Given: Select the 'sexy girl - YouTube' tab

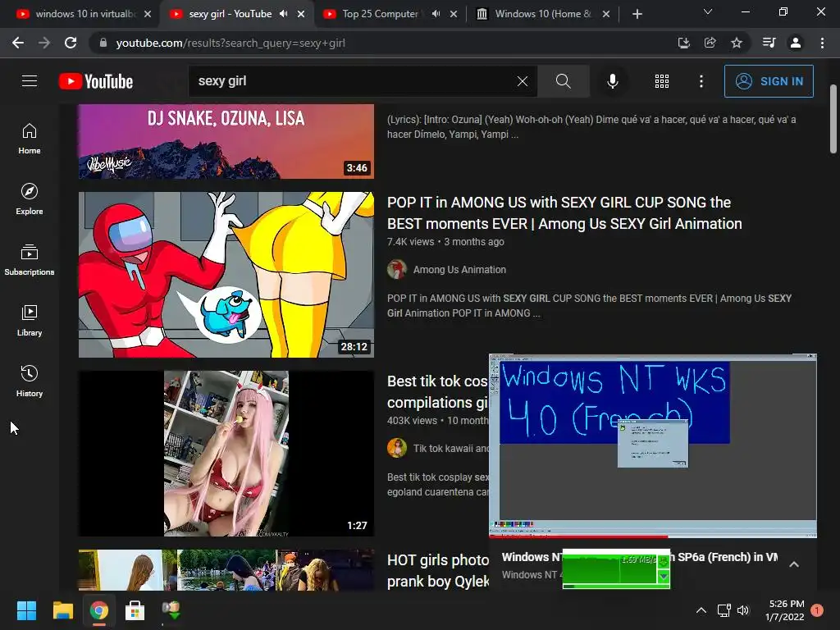Looking at the screenshot, I should [x=235, y=14].
